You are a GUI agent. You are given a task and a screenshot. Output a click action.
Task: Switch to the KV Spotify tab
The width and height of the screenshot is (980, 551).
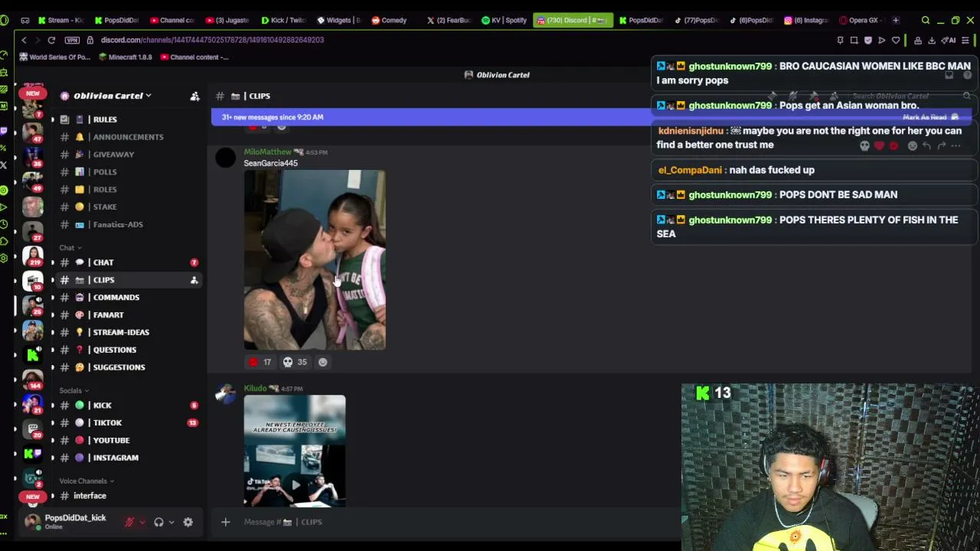504,21
